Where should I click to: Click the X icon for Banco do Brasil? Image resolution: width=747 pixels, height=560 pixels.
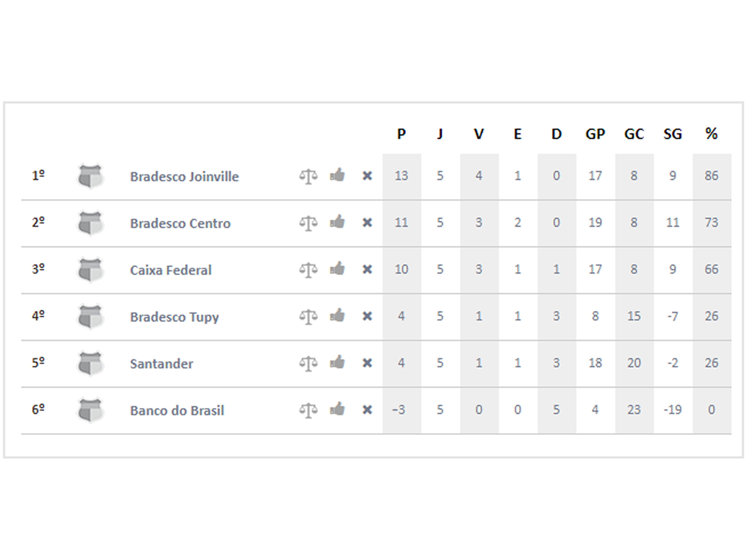pyautogui.click(x=367, y=410)
